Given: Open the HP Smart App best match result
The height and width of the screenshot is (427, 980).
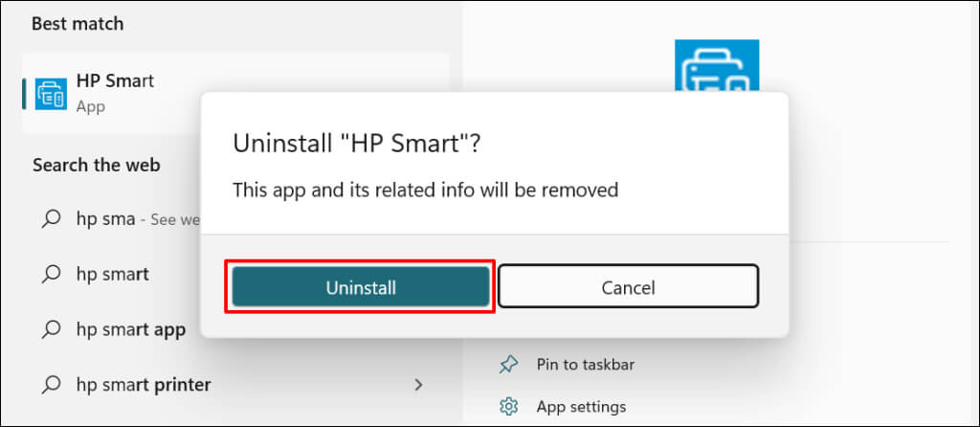Looking at the screenshot, I should [115, 92].
